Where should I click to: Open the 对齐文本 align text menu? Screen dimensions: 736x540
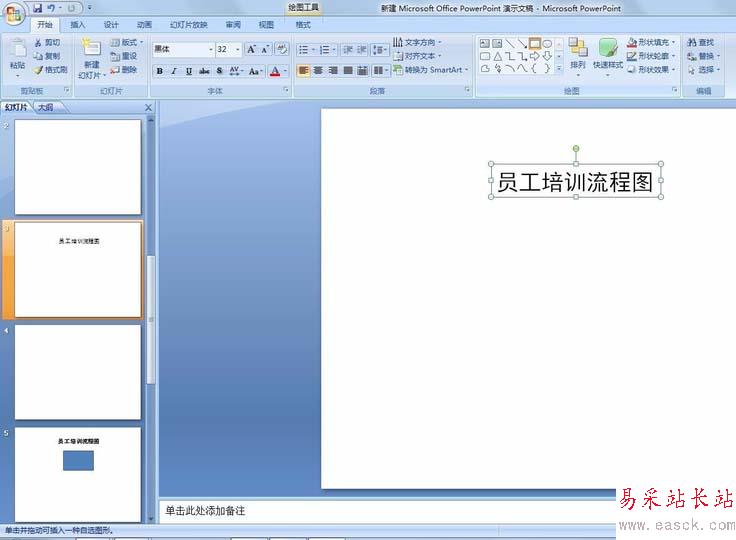coord(417,56)
